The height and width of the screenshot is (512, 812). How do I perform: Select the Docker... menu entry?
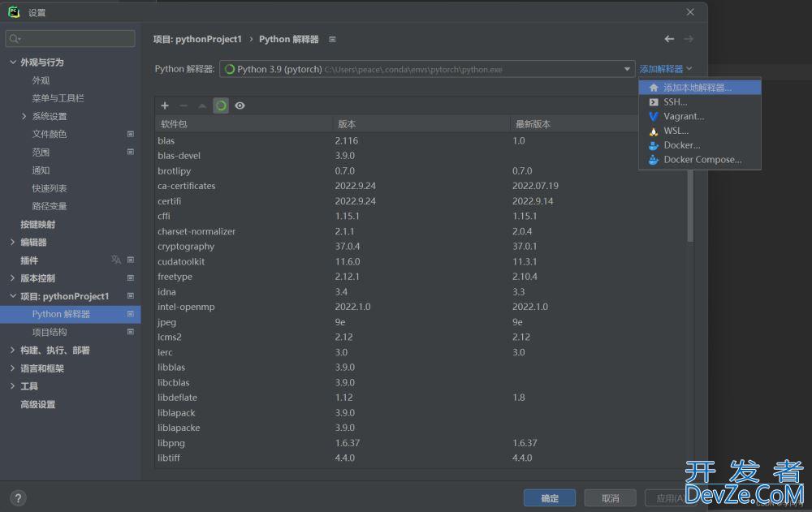coord(700,145)
